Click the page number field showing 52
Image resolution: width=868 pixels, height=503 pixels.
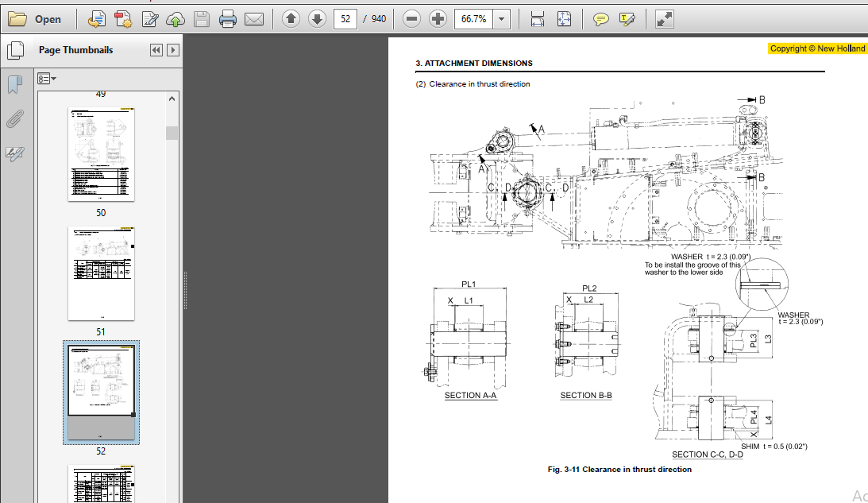coord(345,19)
